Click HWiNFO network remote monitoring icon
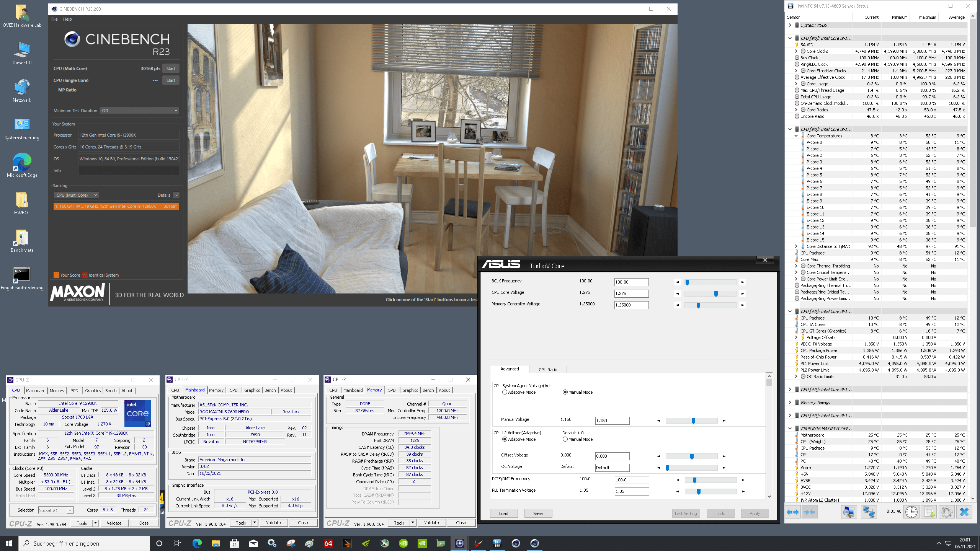This screenshot has width=980, height=551. pyautogui.click(x=869, y=512)
